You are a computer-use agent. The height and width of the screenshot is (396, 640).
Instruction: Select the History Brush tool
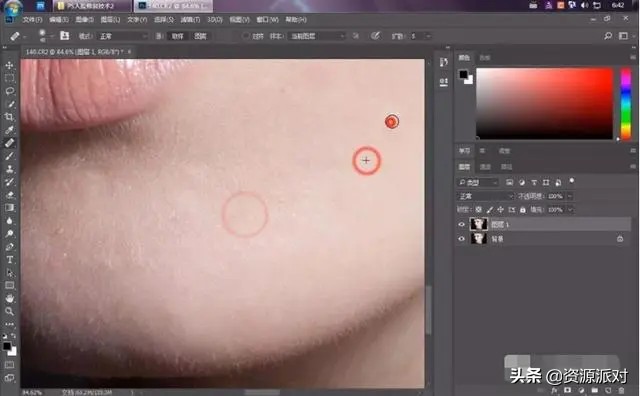[9, 182]
